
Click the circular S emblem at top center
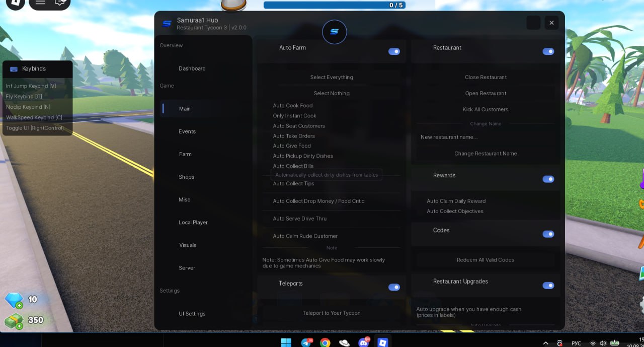click(x=335, y=32)
